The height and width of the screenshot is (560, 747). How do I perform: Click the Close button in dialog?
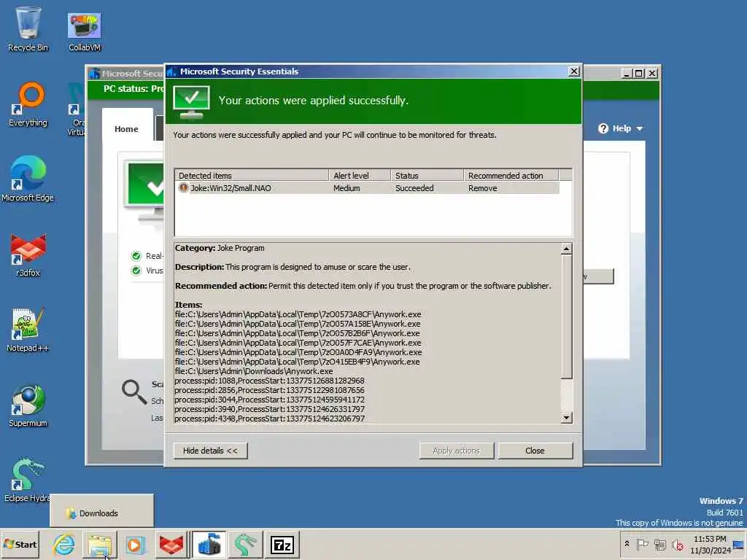tap(535, 451)
